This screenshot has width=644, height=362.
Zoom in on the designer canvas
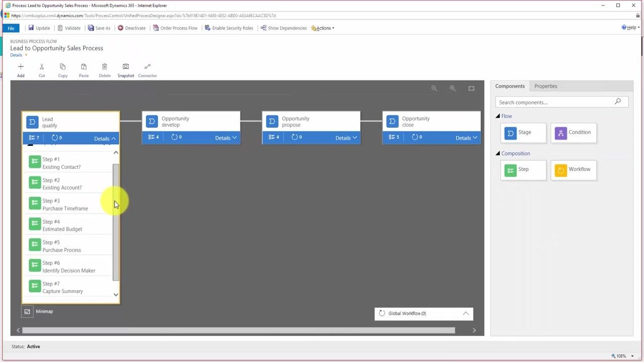pos(453,88)
